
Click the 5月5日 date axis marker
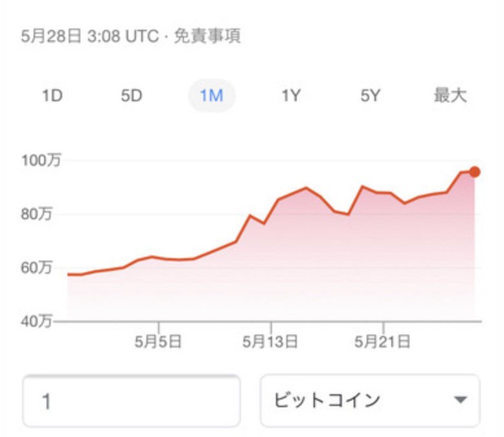click(x=158, y=342)
